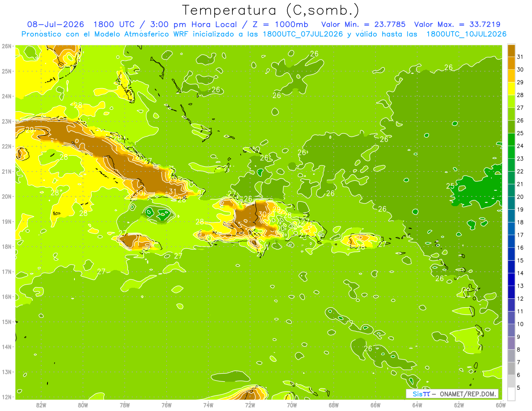The height and width of the screenshot is (411, 532).
Task: Click the legend scale value '19'
Action: tap(520, 209)
